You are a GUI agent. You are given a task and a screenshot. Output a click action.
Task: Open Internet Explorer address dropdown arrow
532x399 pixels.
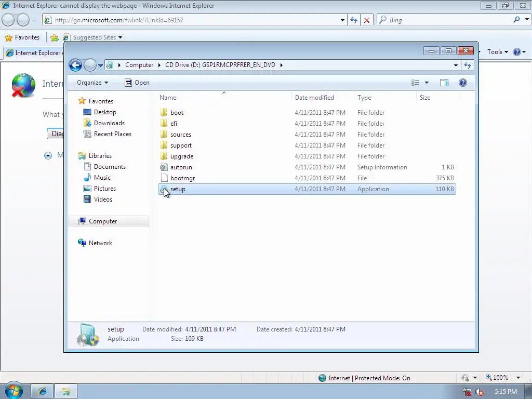[343, 20]
